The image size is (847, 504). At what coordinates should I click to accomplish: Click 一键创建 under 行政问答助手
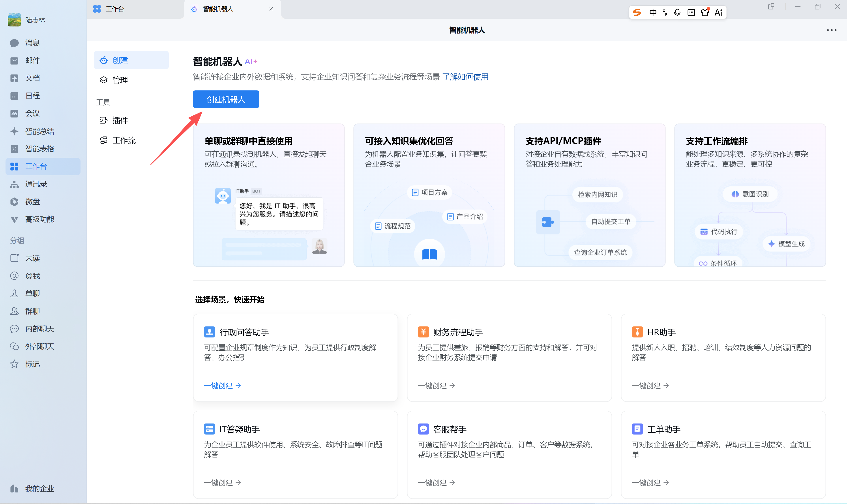tap(223, 386)
